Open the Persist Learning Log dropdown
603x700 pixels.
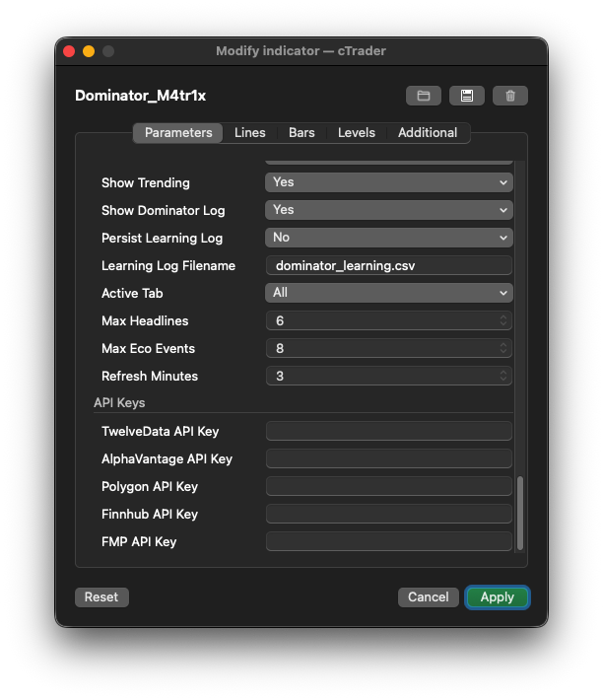389,238
